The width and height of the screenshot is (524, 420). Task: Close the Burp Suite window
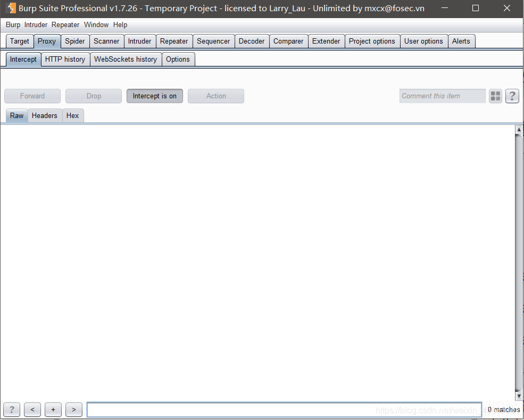[506, 8]
